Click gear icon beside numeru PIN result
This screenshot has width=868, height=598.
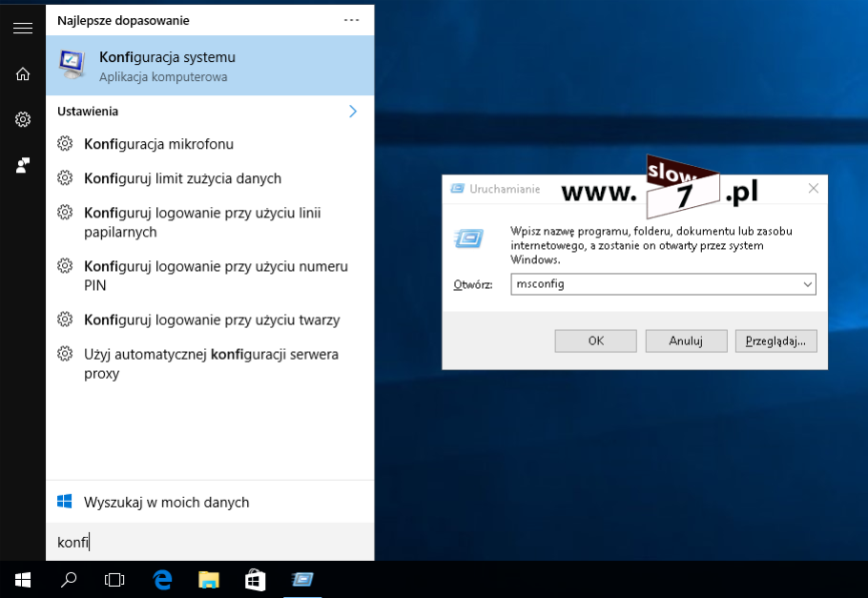tap(65, 266)
